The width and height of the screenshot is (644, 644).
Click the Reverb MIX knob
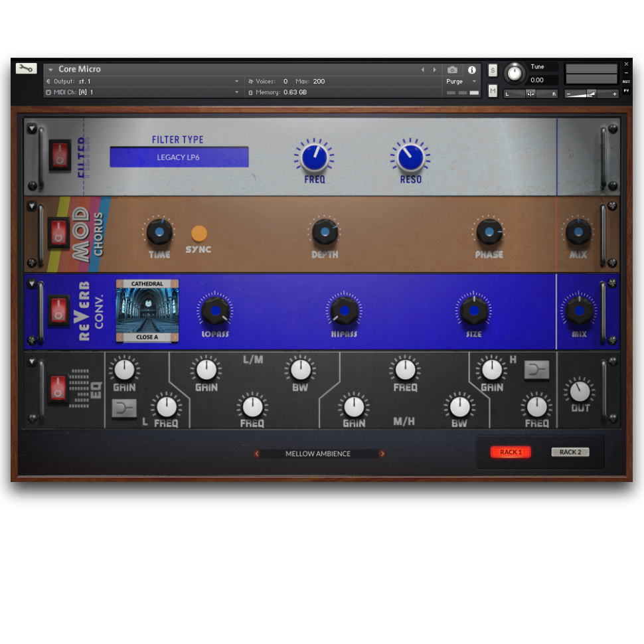pos(579,311)
